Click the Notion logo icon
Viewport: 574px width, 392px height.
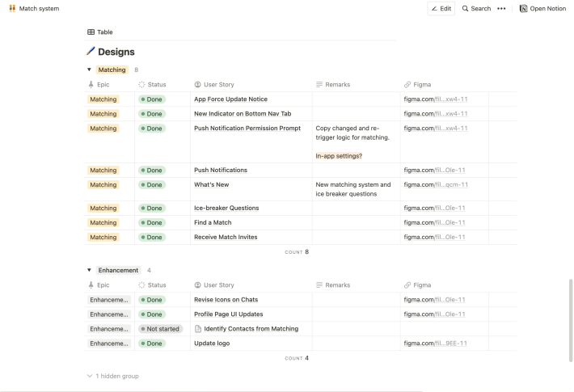click(x=524, y=8)
